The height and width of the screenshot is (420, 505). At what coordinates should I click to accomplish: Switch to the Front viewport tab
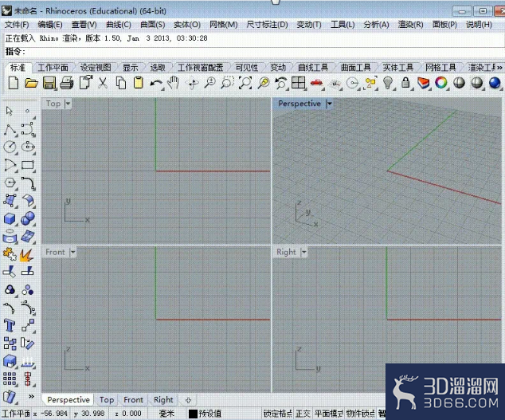click(133, 400)
